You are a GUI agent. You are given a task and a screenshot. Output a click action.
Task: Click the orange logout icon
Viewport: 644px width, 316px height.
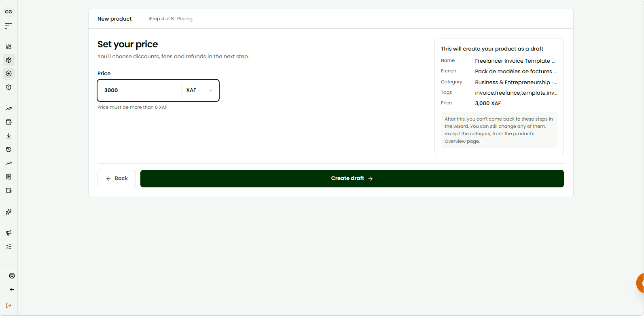tap(9, 305)
